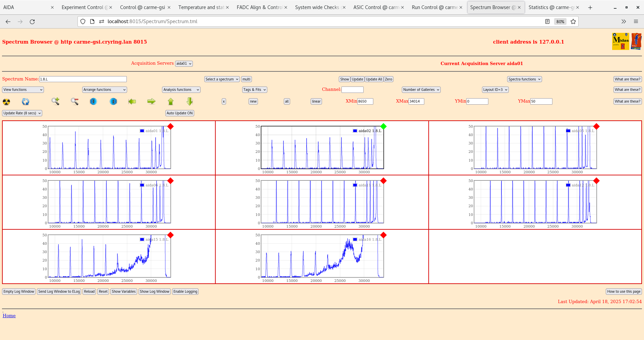Open the Arrange functions dropdown
This screenshot has height=340, width=644.
point(104,90)
